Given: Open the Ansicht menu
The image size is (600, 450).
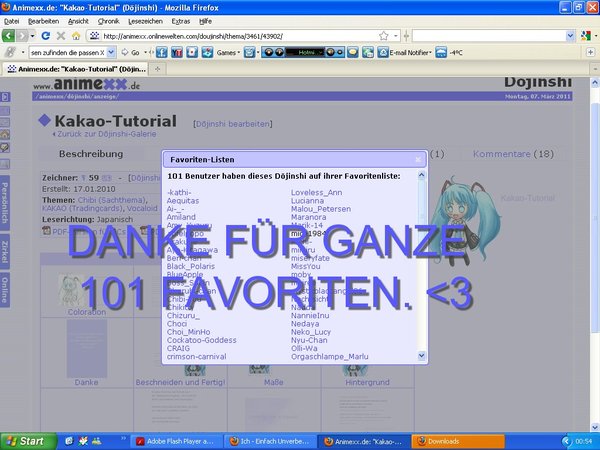Looking at the screenshot, I should point(78,21).
